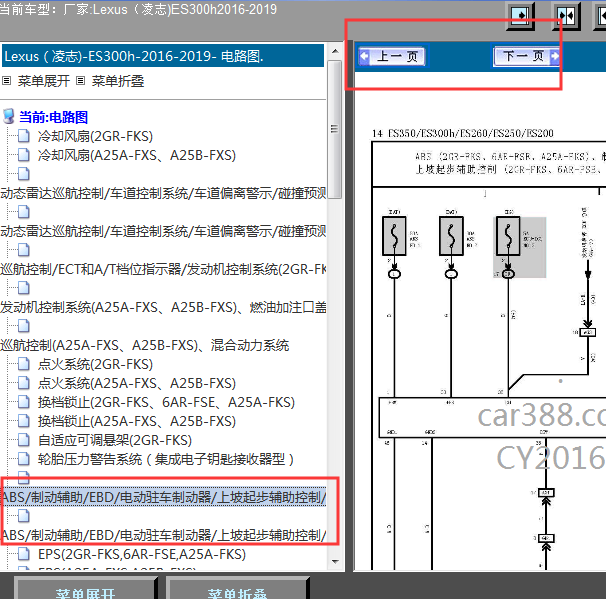Click the top toolbar panel-with-right-arrow icon
Image resolution: width=606 pixels, height=599 pixels.
521,16
